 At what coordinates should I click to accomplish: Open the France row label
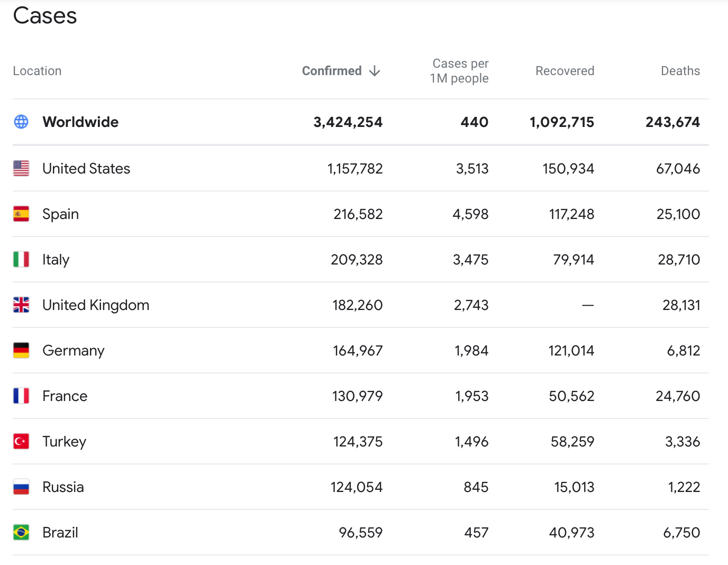coord(65,396)
